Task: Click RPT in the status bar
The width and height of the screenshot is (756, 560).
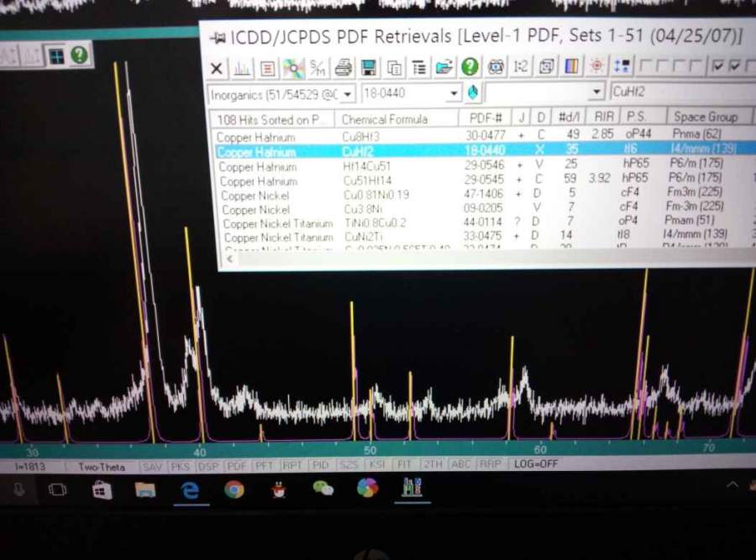Action: point(292,465)
